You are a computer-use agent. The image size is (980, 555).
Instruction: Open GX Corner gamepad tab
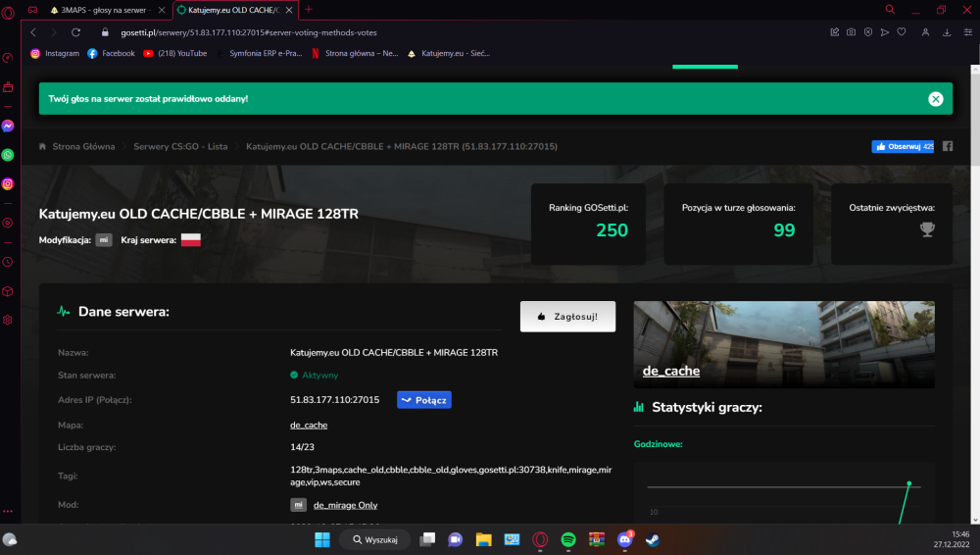32,10
